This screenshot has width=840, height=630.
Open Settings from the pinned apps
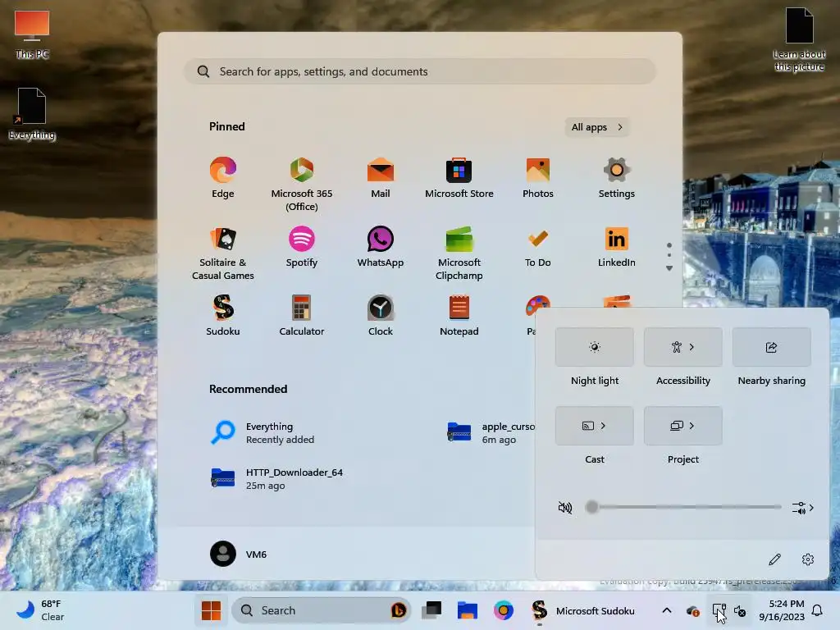tap(617, 178)
